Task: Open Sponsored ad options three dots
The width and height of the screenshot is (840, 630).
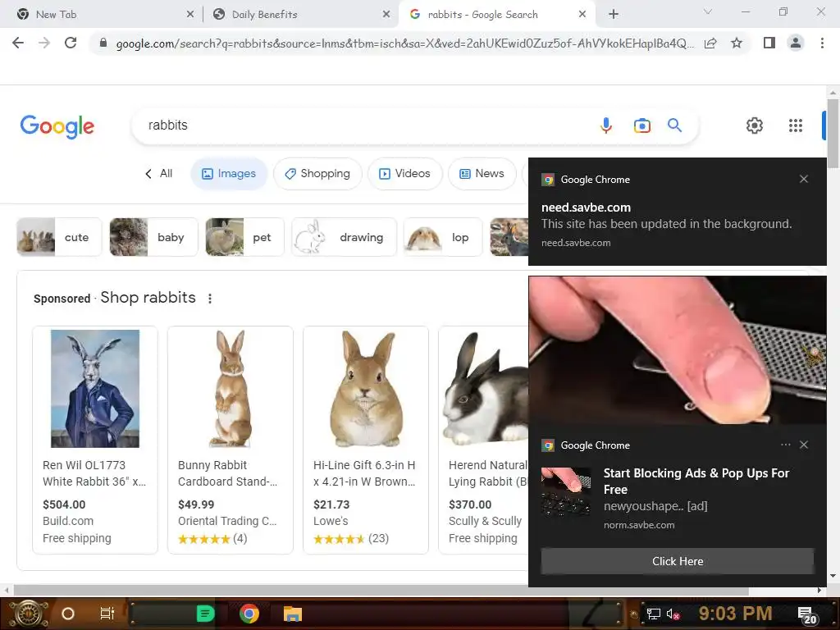Action: (x=210, y=299)
